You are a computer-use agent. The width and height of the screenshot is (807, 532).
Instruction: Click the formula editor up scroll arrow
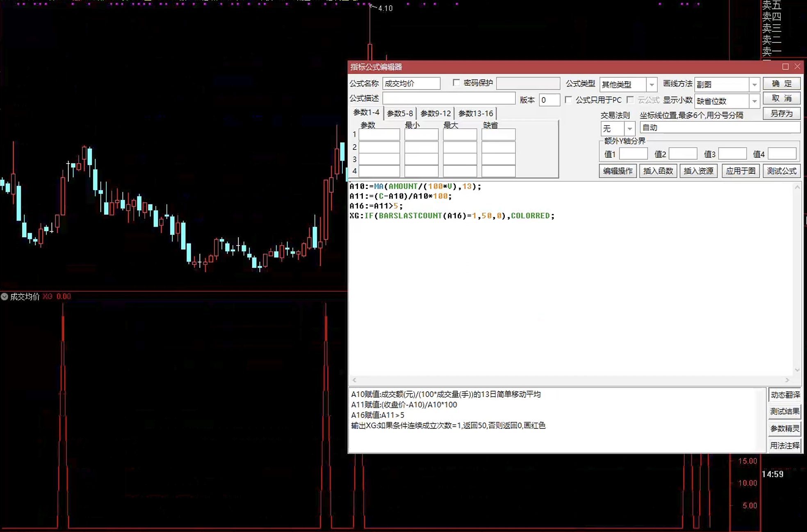pyautogui.click(x=797, y=187)
